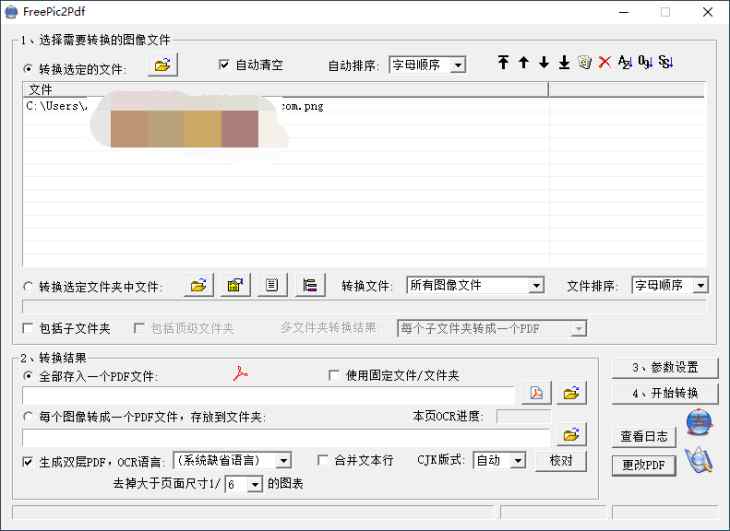
Task: Select the C:\Users png file row
Action: 286,106
